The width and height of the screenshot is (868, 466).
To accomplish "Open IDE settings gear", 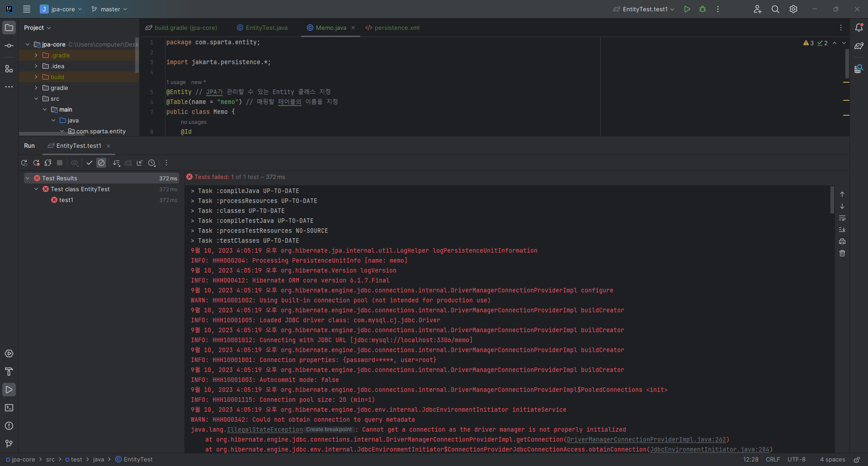I will tap(793, 9).
